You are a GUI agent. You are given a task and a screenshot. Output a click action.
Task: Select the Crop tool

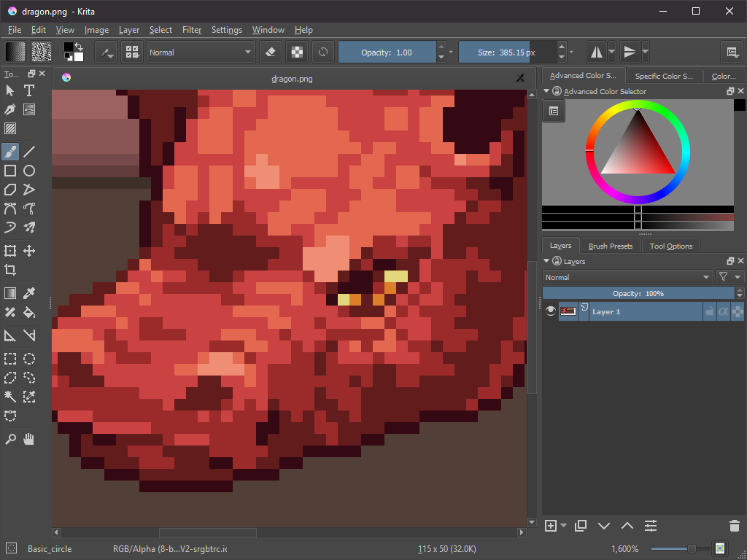tap(10, 270)
